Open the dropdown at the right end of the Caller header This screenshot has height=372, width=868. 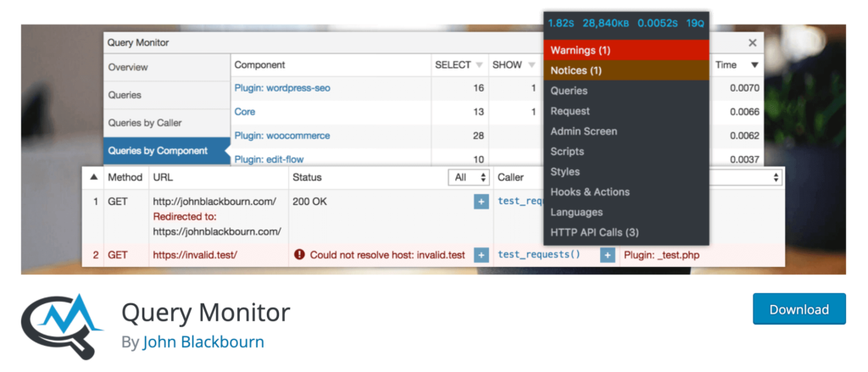(x=746, y=178)
